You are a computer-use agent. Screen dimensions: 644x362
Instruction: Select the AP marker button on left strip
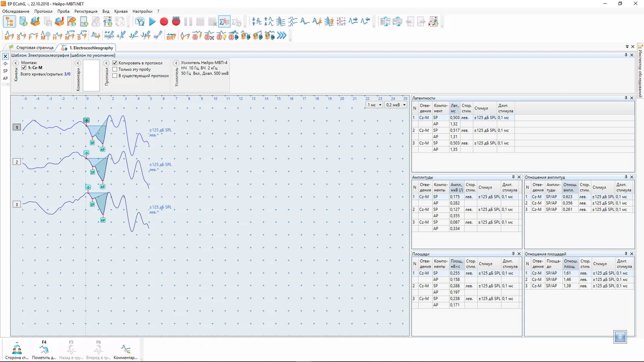click(5, 78)
